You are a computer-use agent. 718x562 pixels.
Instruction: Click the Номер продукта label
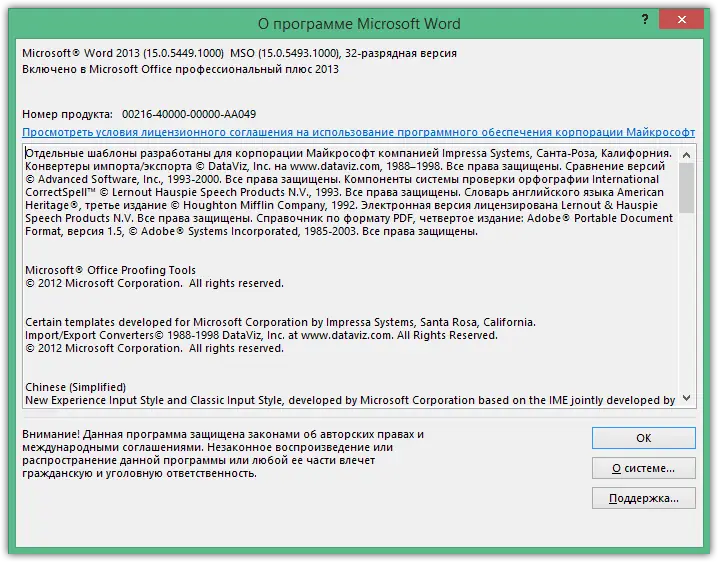pyautogui.click(x=67, y=114)
